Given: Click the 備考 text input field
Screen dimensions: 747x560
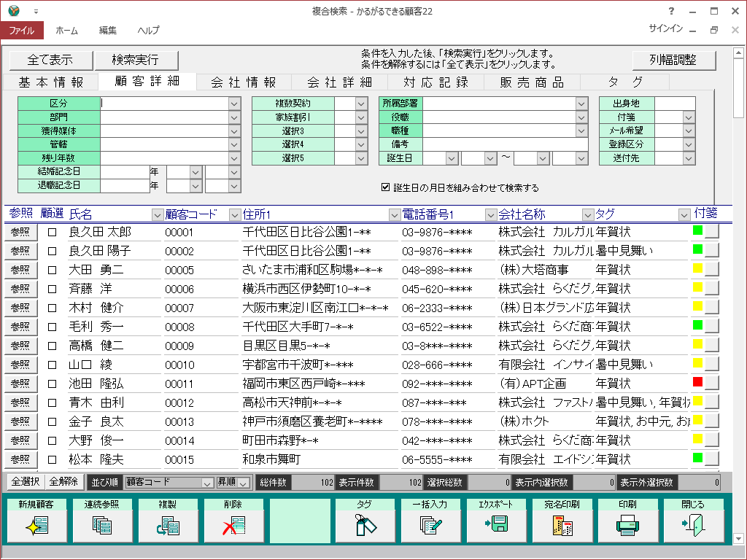Looking at the screenshot, I should 506,144.
